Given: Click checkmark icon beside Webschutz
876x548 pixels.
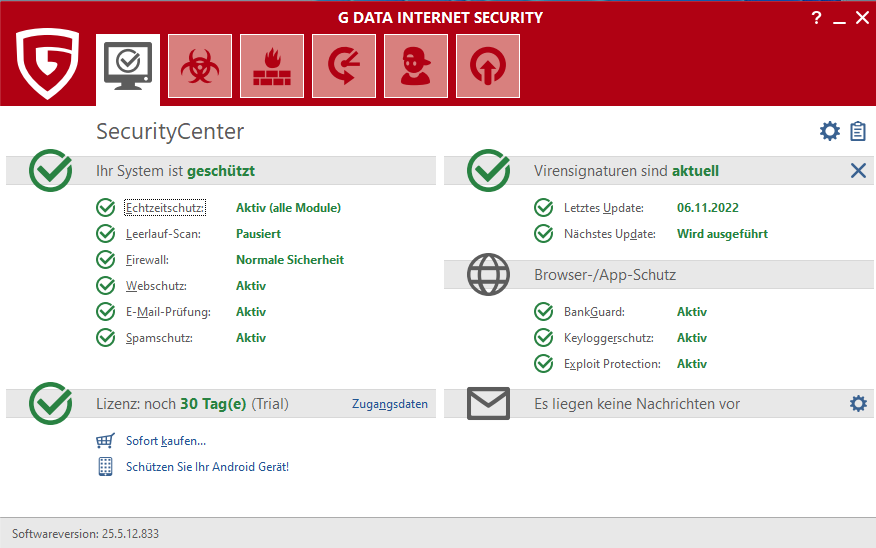Looking at the screenshot, I should click(106, 285).
